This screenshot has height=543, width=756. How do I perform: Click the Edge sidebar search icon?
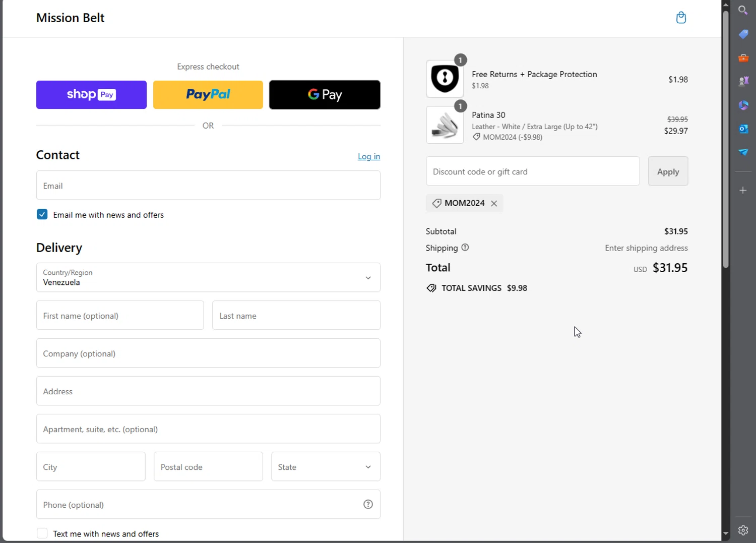(x=743, y=10)
